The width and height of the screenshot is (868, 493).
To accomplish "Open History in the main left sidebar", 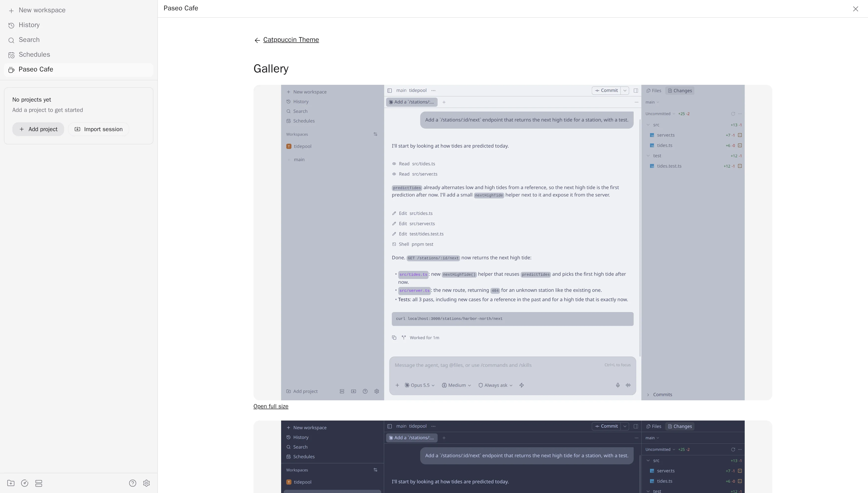I will [79, 25].
